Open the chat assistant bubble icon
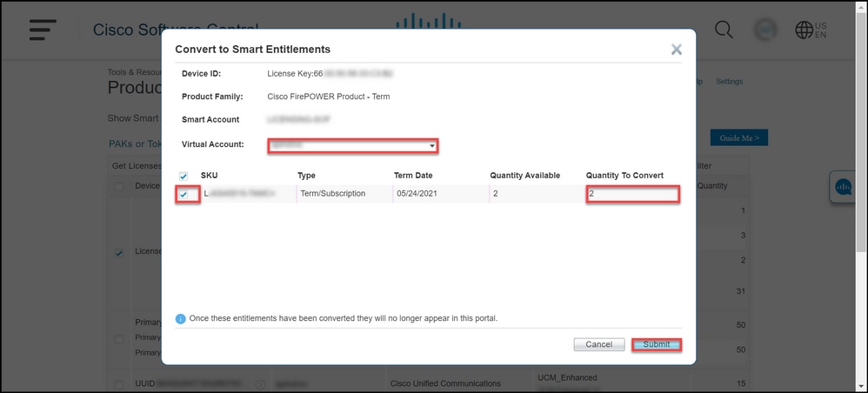This screenshot has height=393, width=868. click(843, 186)
